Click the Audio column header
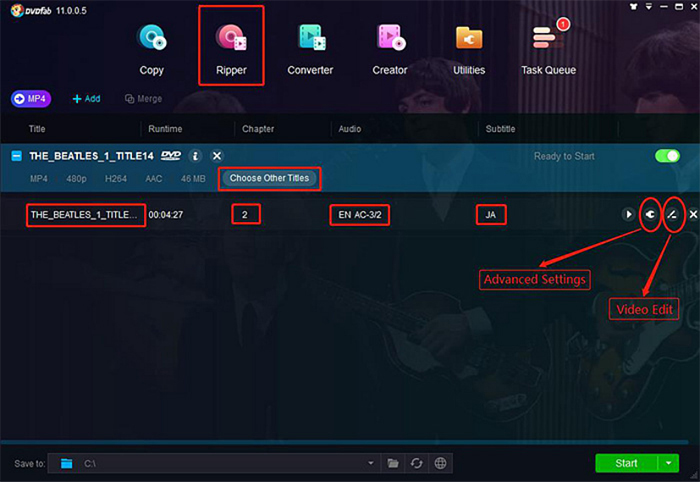This screenshot has width=700, height=482. pos(350,129)
